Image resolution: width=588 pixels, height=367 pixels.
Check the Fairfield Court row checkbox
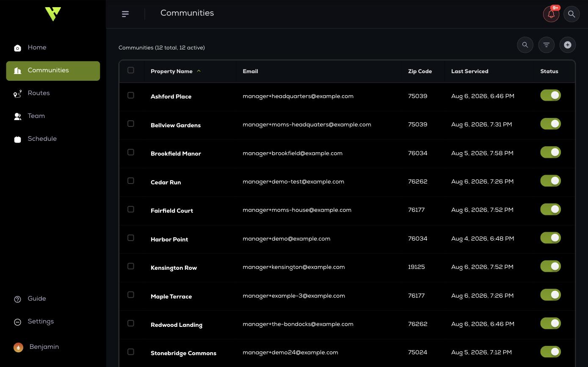click(x=131, y=209)
